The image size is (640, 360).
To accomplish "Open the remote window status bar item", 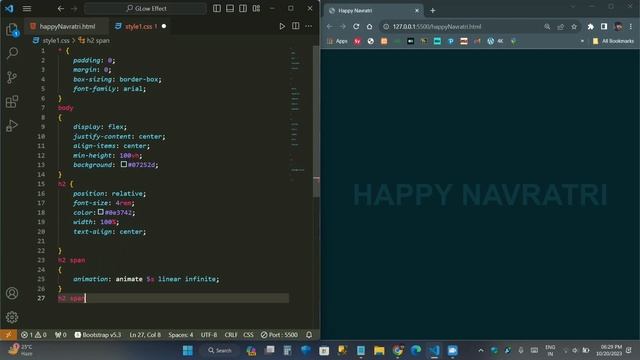I will click(8, 335).
